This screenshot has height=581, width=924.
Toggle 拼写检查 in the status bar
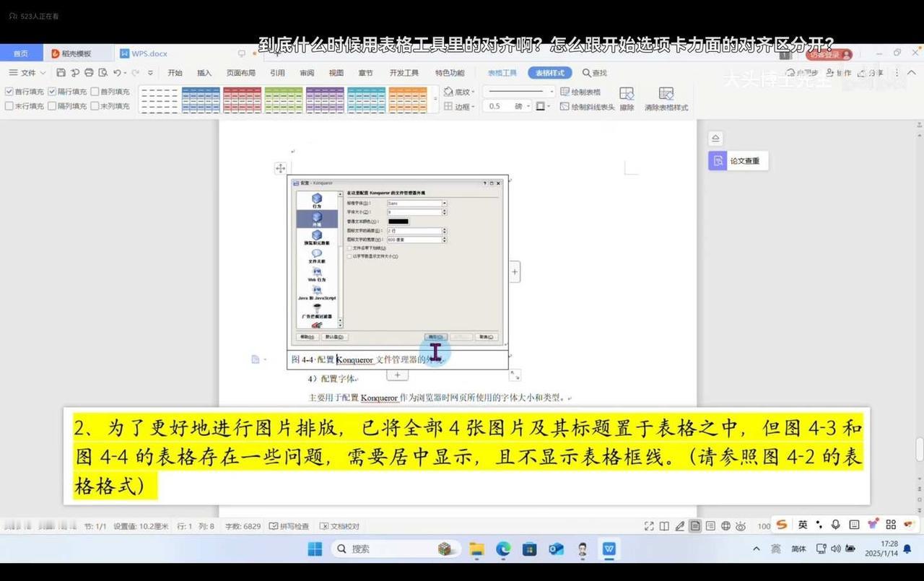(x=289, y=526)
